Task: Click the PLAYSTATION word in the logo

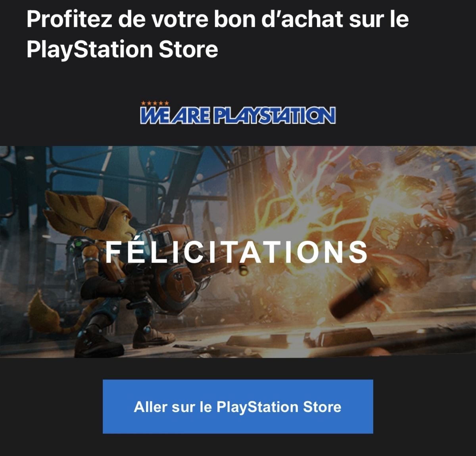Action: (x=274, y=115)
